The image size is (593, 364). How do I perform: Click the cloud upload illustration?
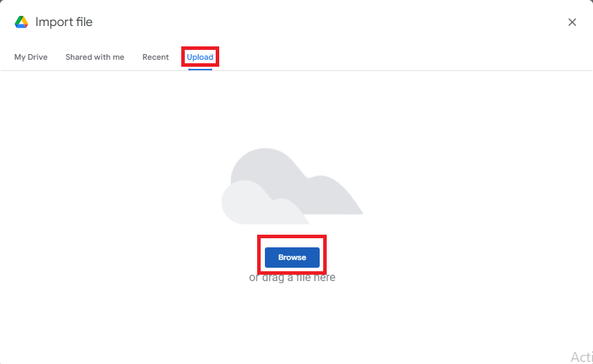point(292,186)
